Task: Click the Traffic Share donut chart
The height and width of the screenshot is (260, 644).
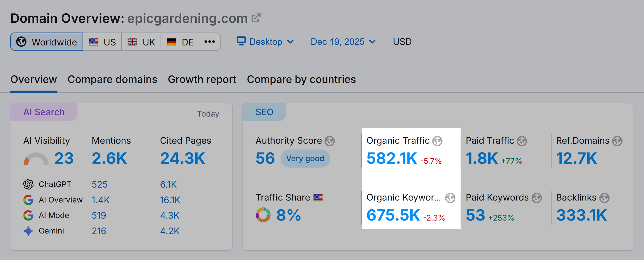Action: tap(263, 214)
